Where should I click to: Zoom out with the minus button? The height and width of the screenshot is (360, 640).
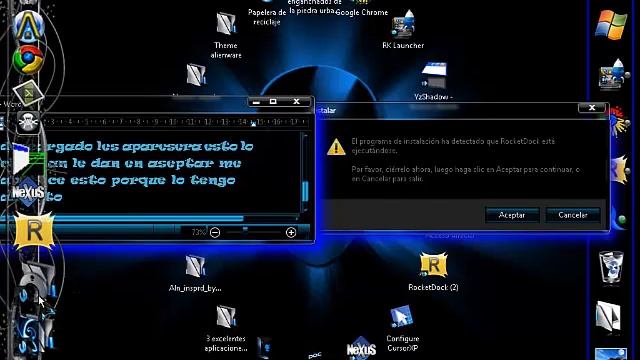tap(215, 233)
